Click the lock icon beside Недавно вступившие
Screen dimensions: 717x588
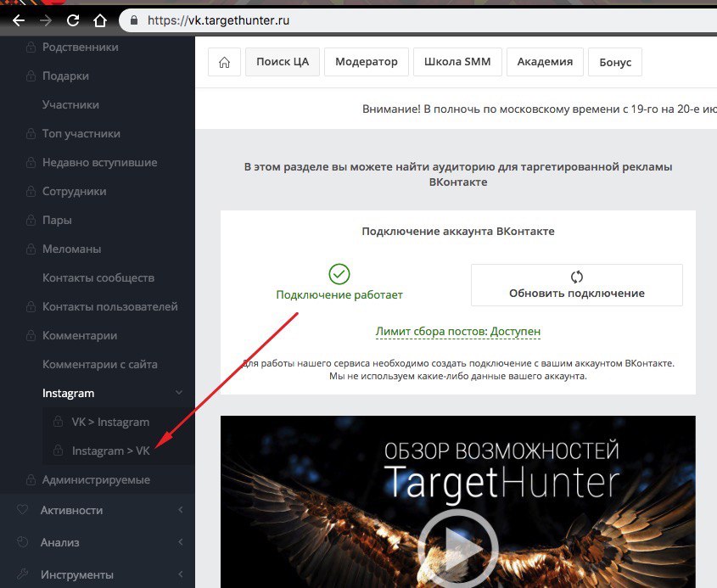[31, 162]
